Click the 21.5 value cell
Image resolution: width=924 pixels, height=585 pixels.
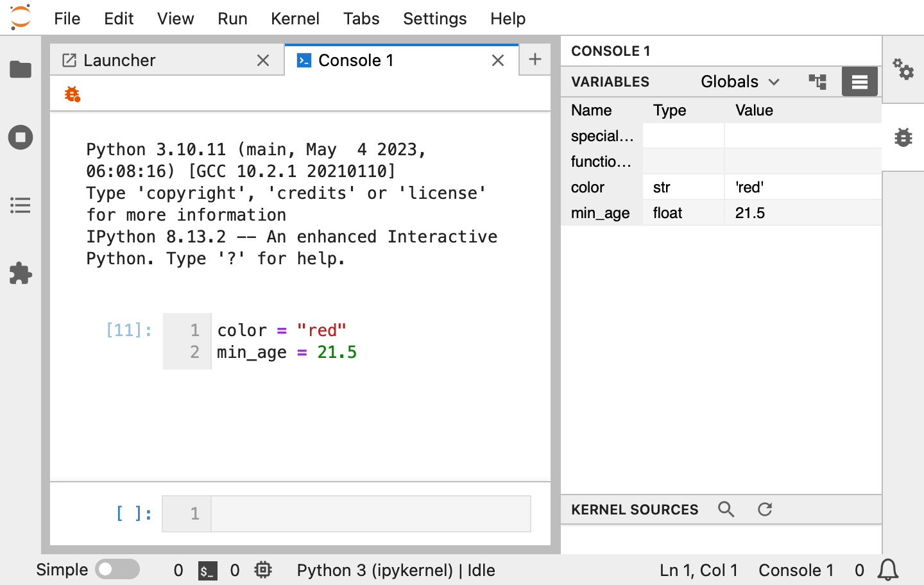pyautogui.click(x=803, y=213)
